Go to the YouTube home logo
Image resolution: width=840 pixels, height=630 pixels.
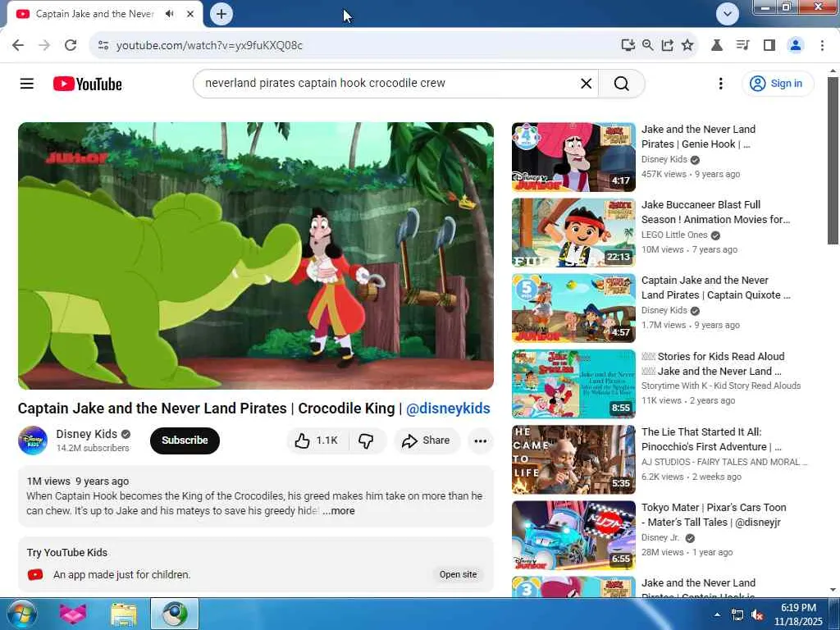pyautogui.click(x=87, y=84)
